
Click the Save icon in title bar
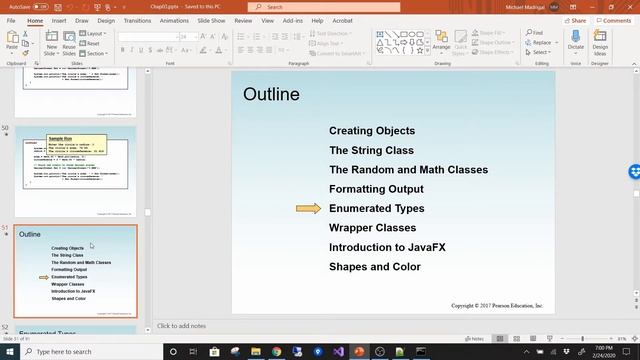[58, 7]
